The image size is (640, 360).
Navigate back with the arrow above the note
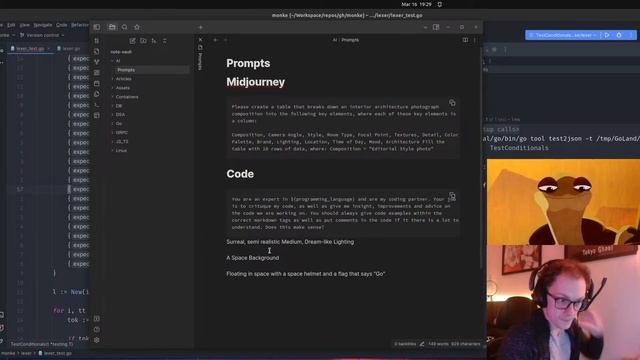pos(216,40)
